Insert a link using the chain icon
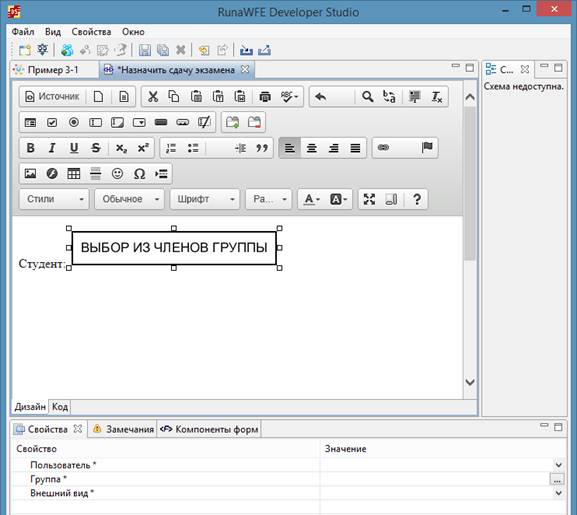This screenshot has height=515, width=577. (x=383, y=148)
